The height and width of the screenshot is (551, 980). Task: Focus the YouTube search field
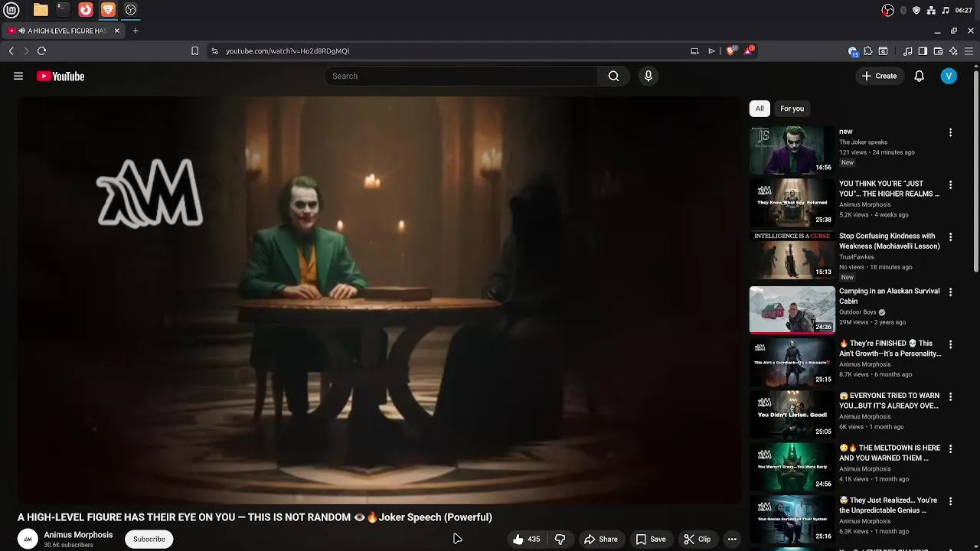point(461,76)
